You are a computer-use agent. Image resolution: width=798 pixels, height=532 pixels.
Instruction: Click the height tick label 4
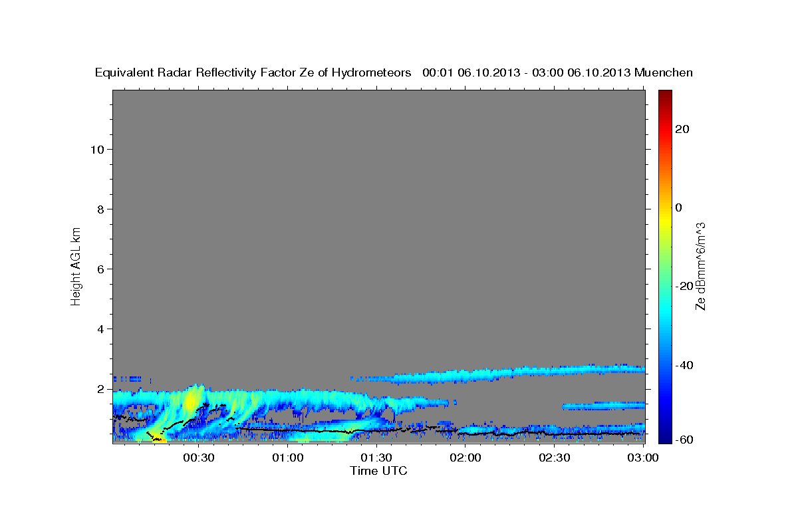pyautogui.click(x=100, y=329)
